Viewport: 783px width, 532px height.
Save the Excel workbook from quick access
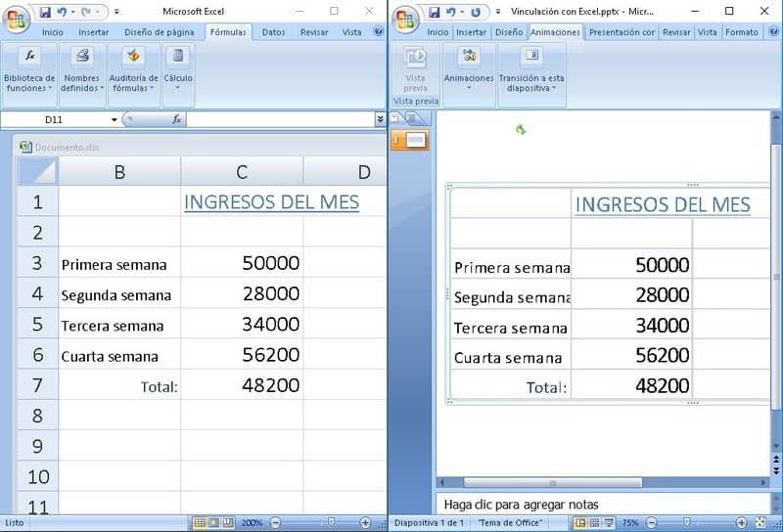45,12
